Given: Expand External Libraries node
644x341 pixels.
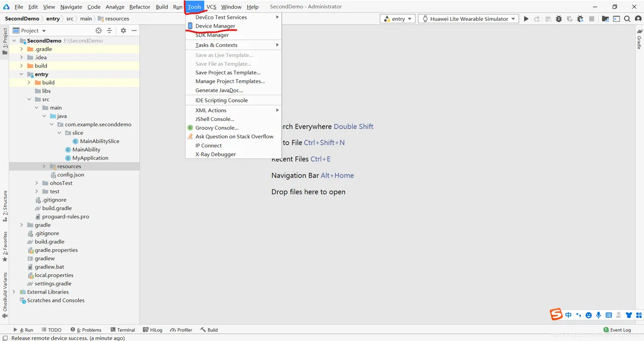Looking at the screenshot, I should 14,292.
